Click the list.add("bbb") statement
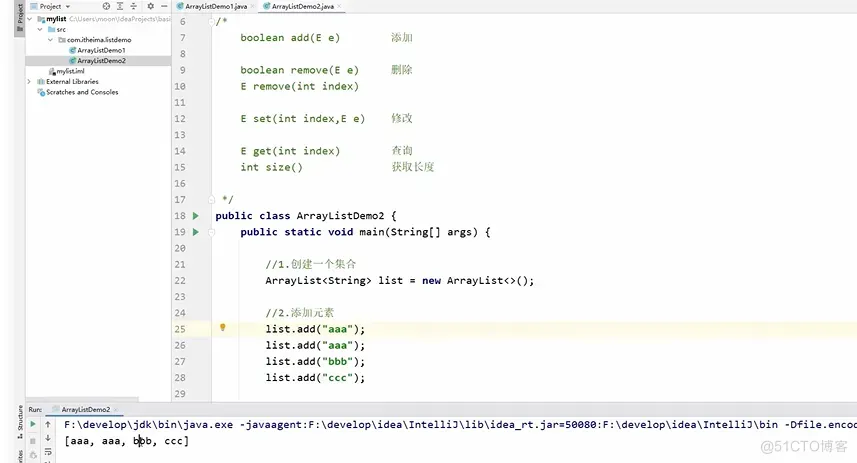This screenshot has height=463, width=857. click(x=315, y=361)
